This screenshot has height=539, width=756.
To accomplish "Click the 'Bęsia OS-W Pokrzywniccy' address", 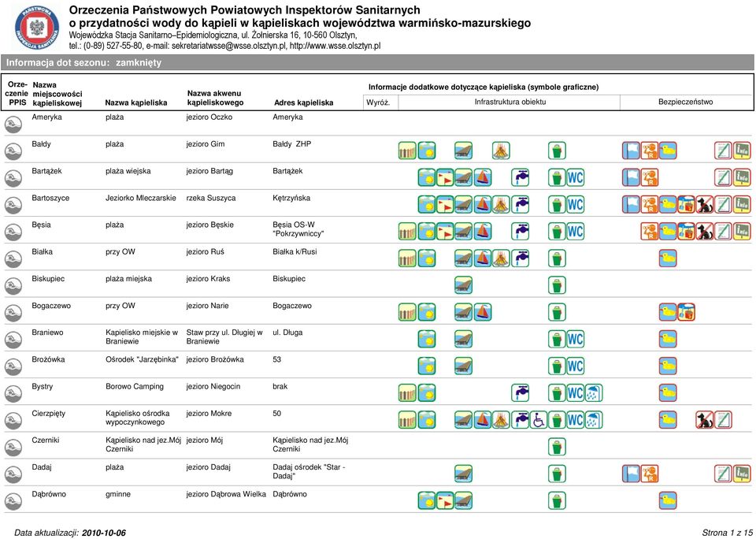I will click(x=298, y=229).
